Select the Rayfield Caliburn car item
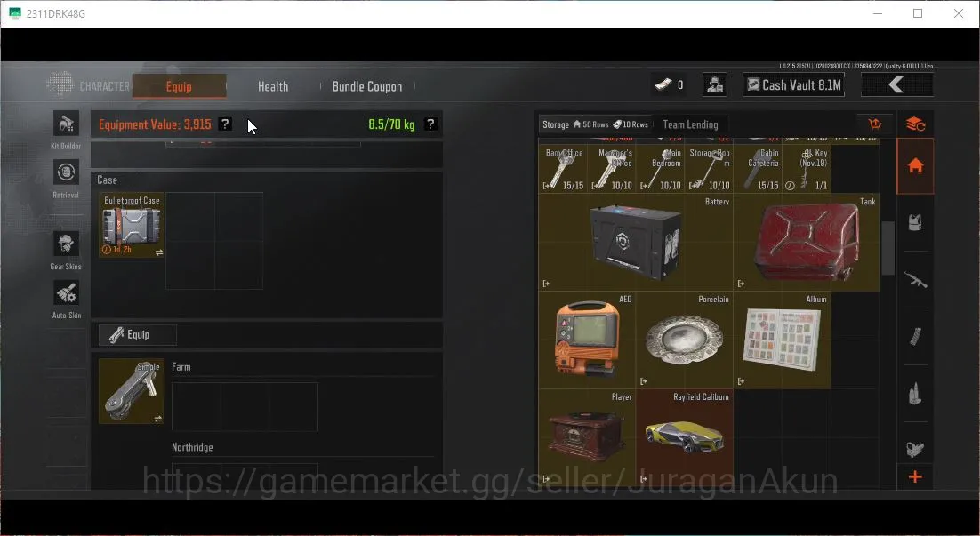 pos(685,437)
